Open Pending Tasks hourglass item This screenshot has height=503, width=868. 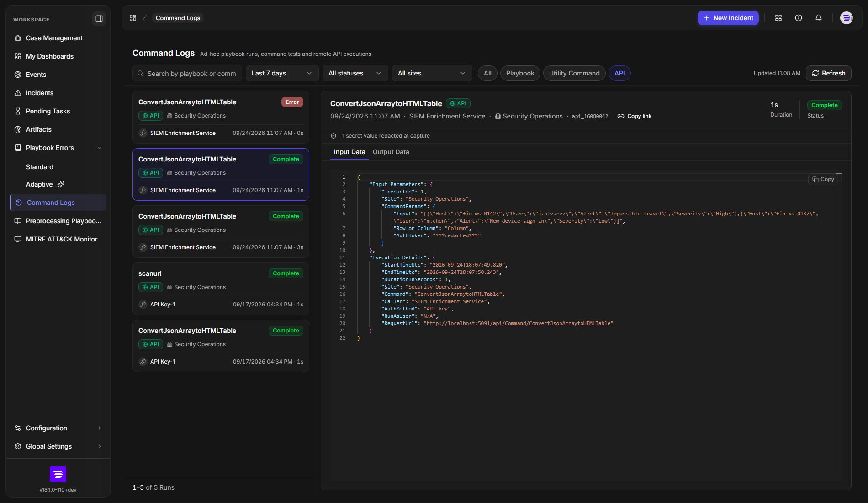(58, 111)
